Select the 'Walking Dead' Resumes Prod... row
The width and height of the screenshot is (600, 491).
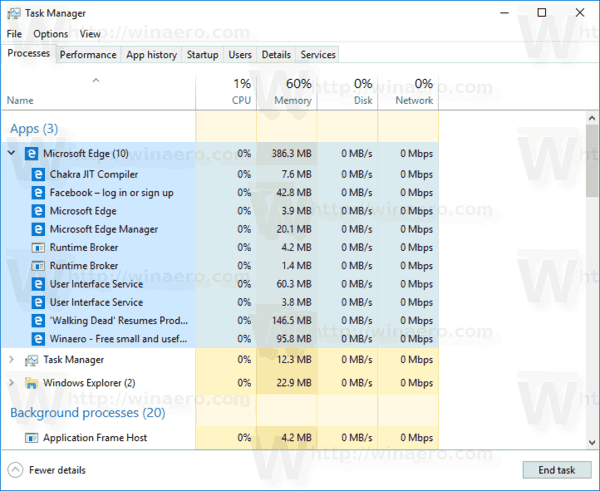(220, 320)
